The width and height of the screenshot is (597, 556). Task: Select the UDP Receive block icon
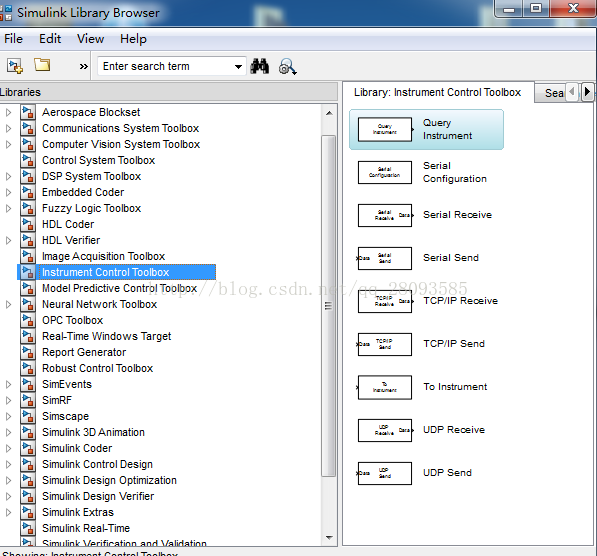[x=385, y=431]
